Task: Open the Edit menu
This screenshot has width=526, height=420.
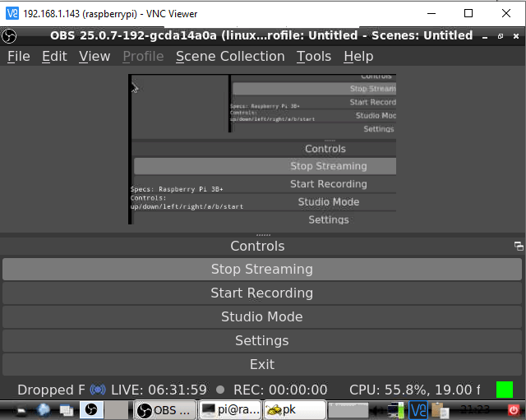Action: [x=54, y=57]
